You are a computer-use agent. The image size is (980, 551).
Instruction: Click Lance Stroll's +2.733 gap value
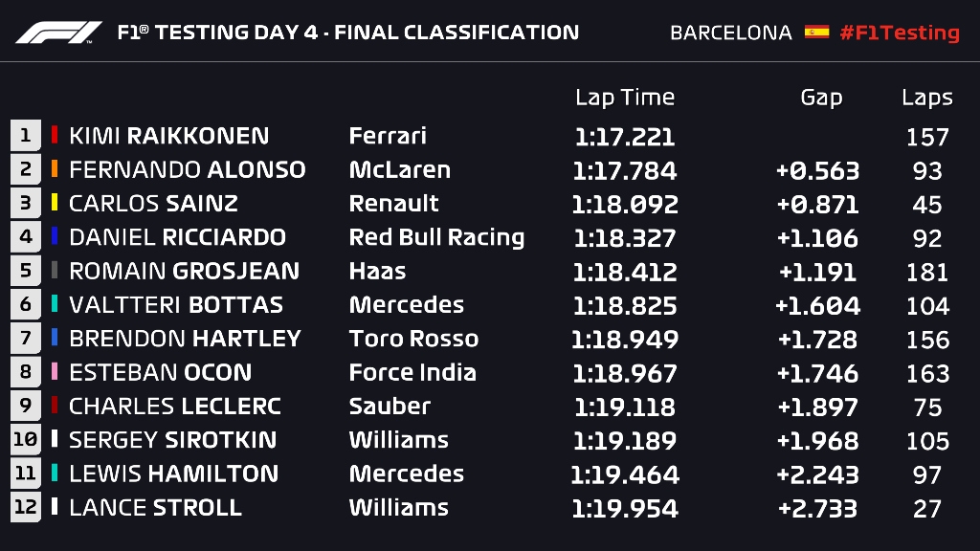[817, 509]
